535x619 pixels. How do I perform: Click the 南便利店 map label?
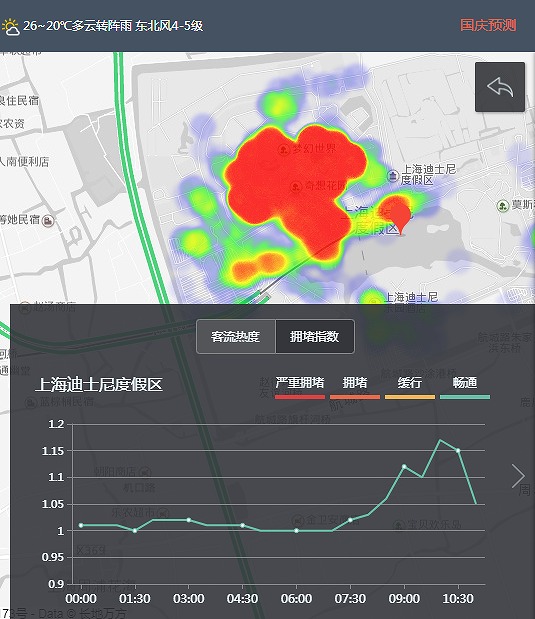point(24,161)
